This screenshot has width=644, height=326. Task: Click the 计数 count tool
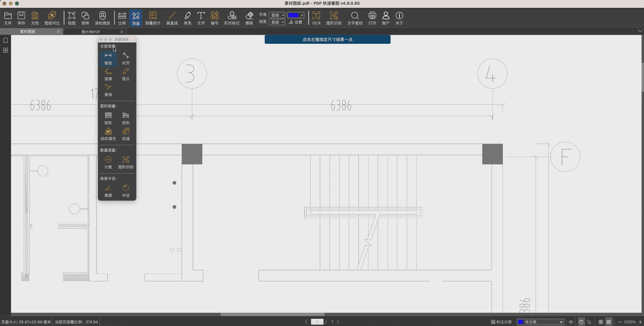coord(108,162)
